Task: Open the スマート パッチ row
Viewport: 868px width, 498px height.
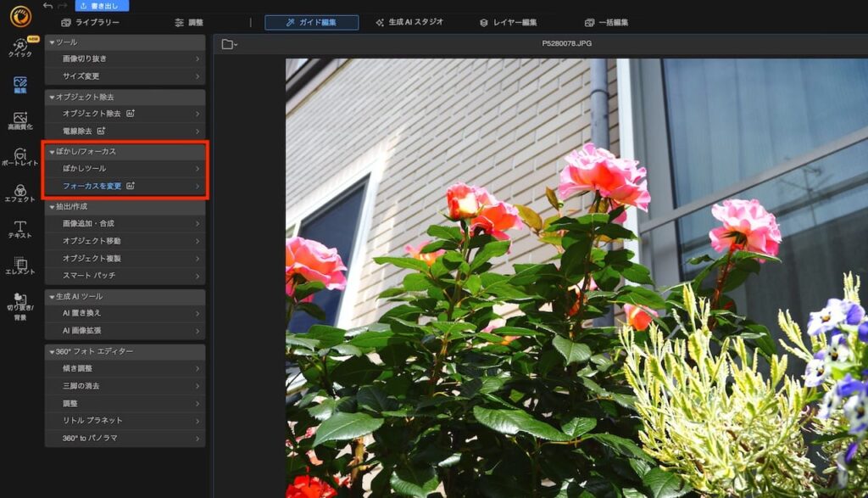Action: pyautogui.click(x=125, y=276)
